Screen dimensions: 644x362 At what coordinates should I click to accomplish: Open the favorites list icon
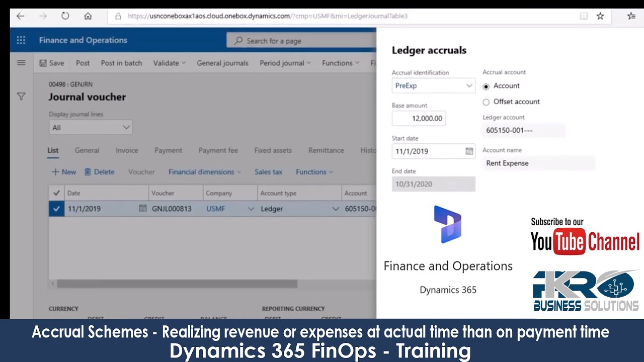631,16
